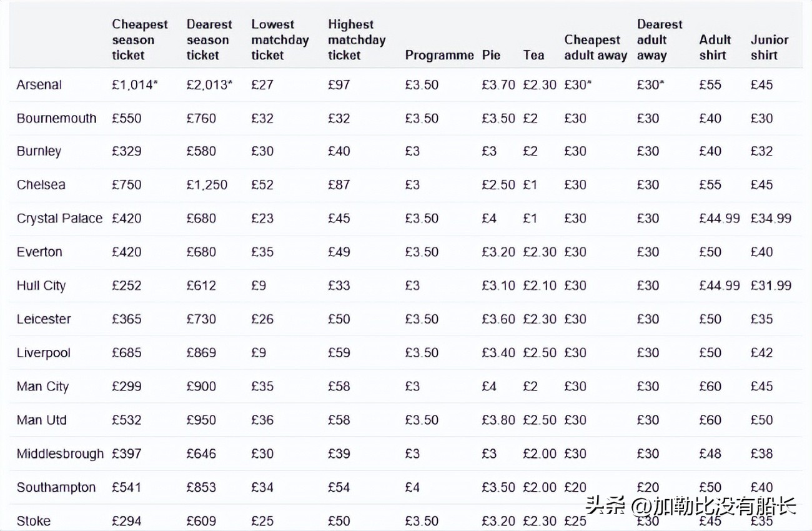Image resolution: width=812 pixels, height=531 pixels.
Task: Select the Man Utd row label
Action: 41,420
